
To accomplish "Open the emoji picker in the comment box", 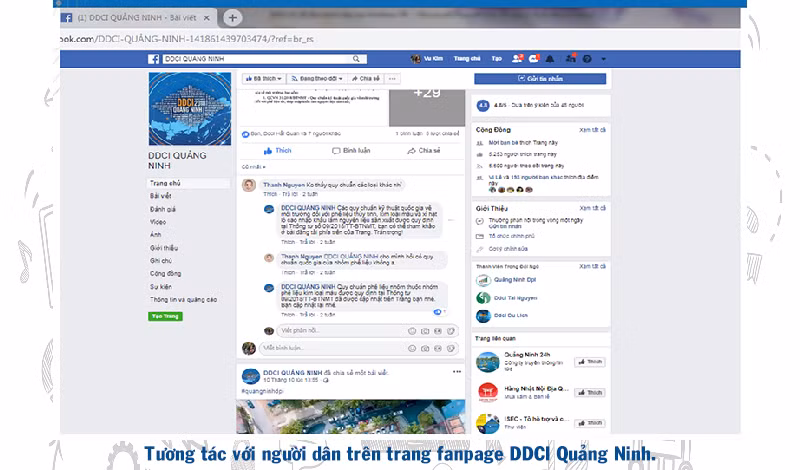I will click(412, 349).
